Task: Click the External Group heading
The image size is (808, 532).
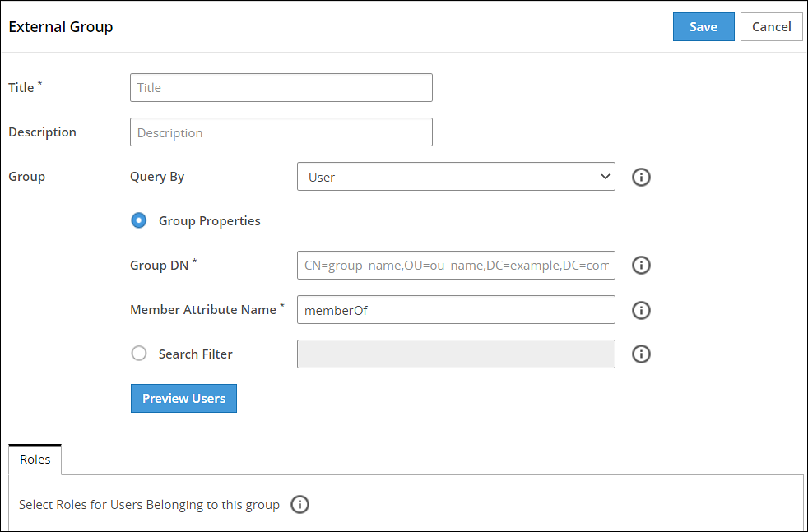Action: (x=60, y=26)
